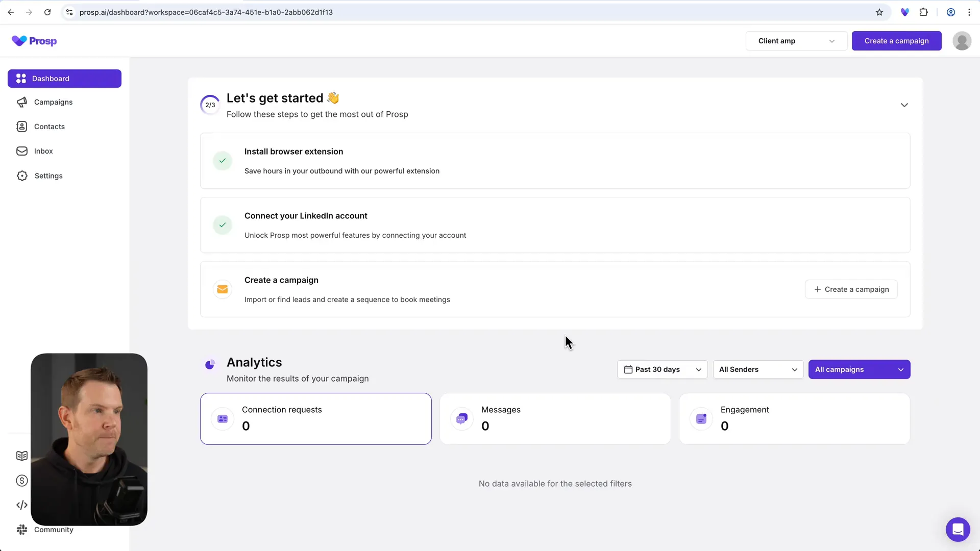This screenshot has height=551, width=980.
Task: Go back in browser history
Action: coord(11,12)
